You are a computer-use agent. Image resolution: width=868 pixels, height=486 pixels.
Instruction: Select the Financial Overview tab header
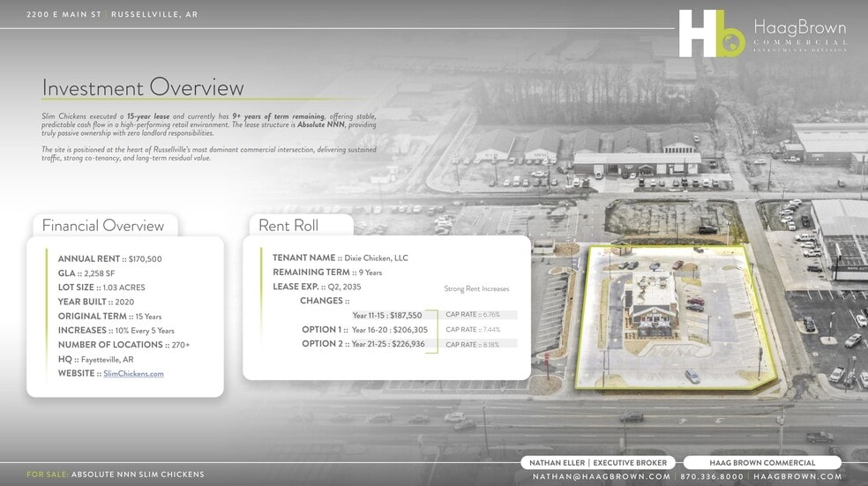tap(103, 226)
